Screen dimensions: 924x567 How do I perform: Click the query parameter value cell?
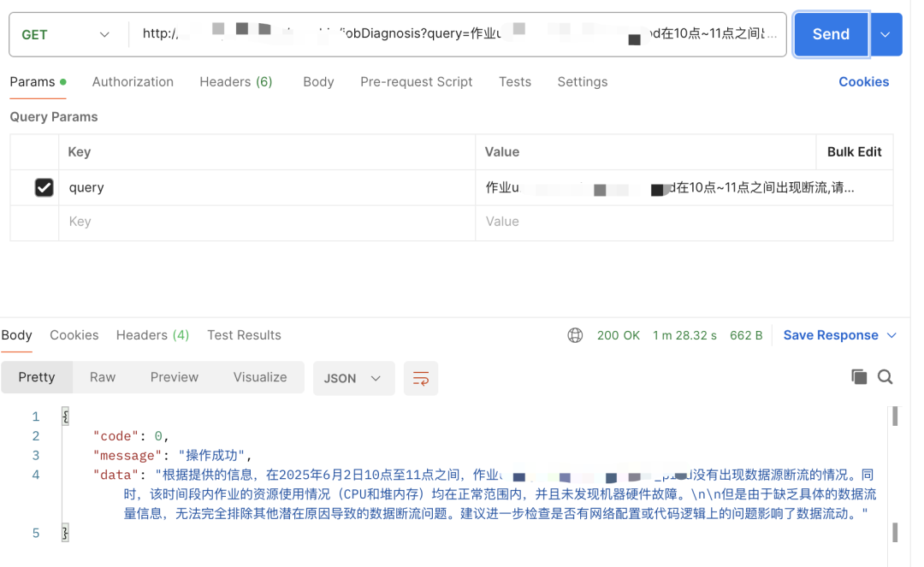[x=684, y=187]
